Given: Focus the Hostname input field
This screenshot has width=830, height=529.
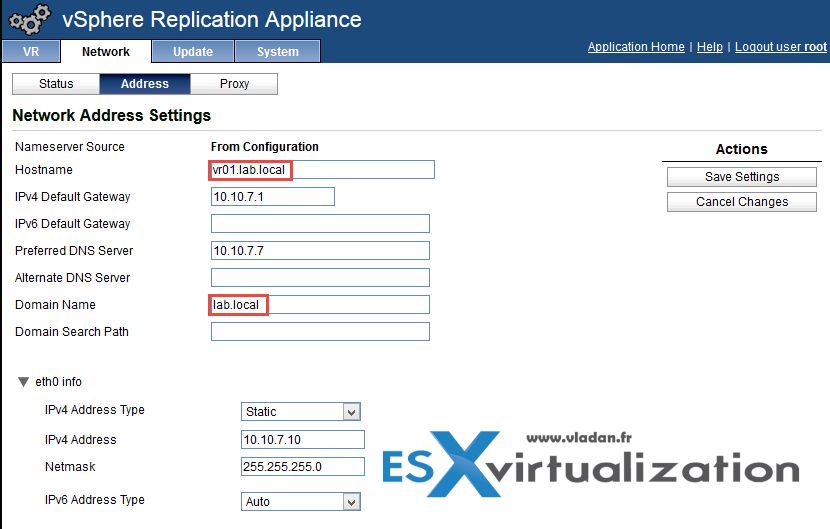Looking at the screenshot, I should coord(322,170).
